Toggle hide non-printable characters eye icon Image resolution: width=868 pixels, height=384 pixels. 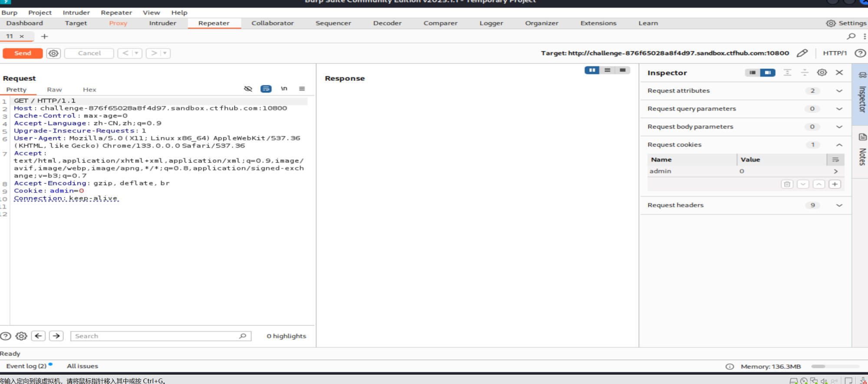tap(248, 89)
